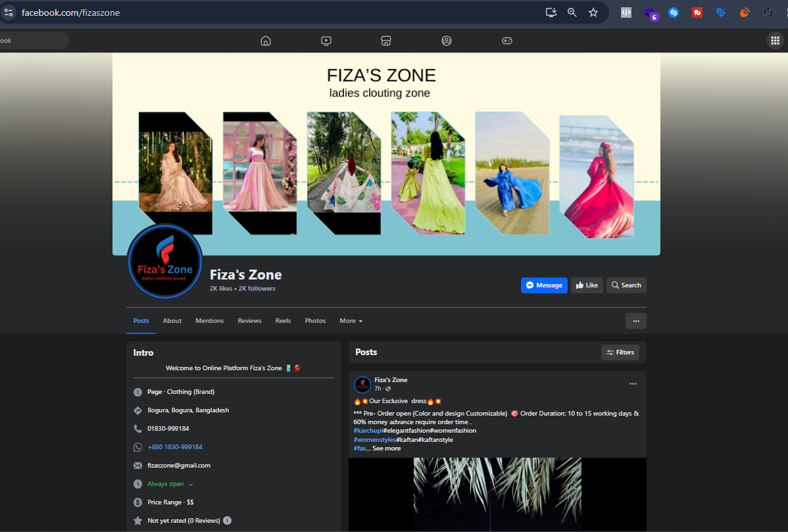The image size is (788, 532).
Task: Switch to the About tab
Action: click(x=172, y=321)
